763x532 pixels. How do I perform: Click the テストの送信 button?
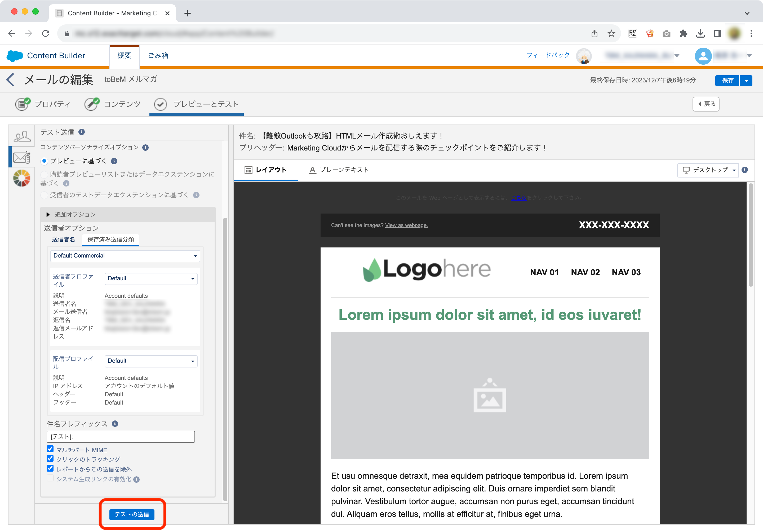[132, 515]
